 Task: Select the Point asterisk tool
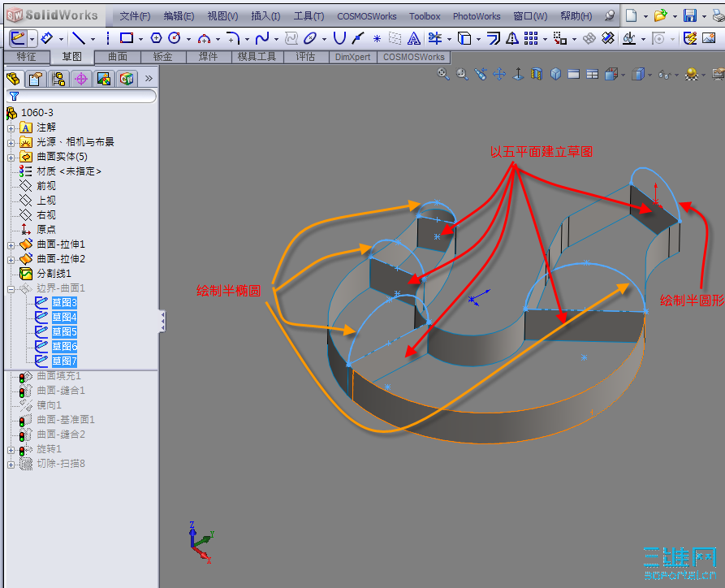(377, 39)
